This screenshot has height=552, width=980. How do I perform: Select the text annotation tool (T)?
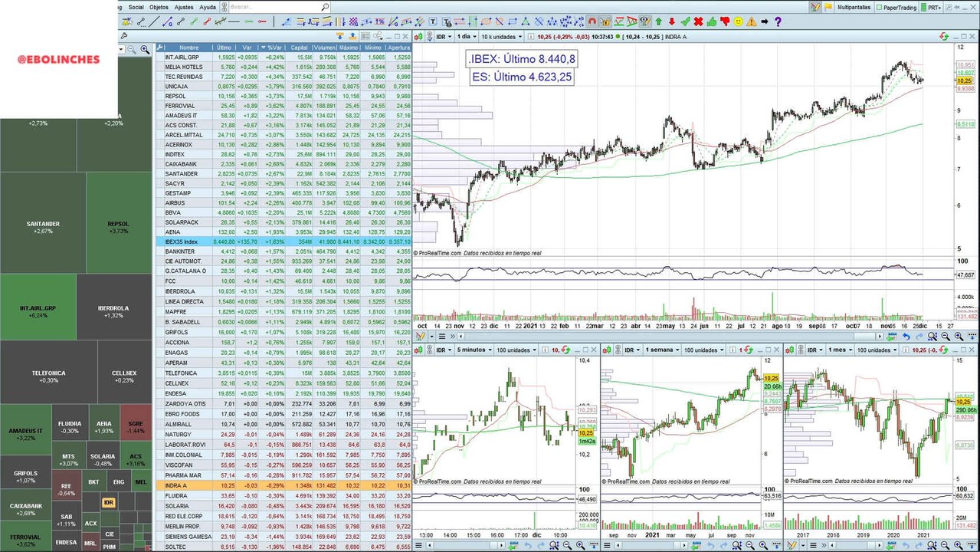click(433, 21)
